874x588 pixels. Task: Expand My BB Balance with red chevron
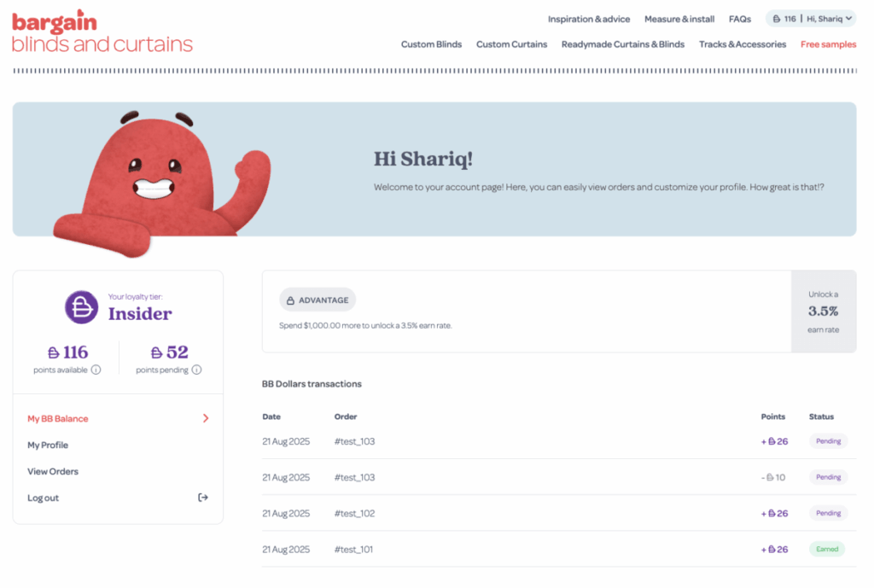pos(206,418)
